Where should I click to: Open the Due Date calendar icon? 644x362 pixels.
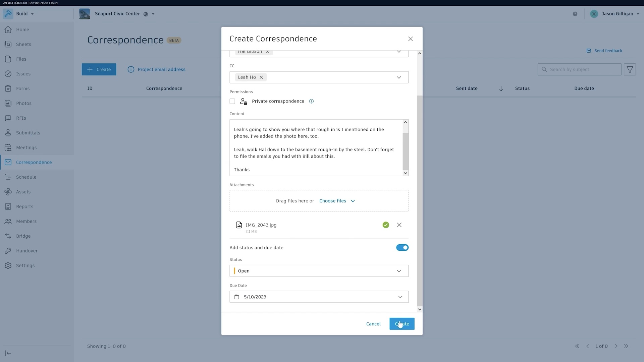point(237,297)
